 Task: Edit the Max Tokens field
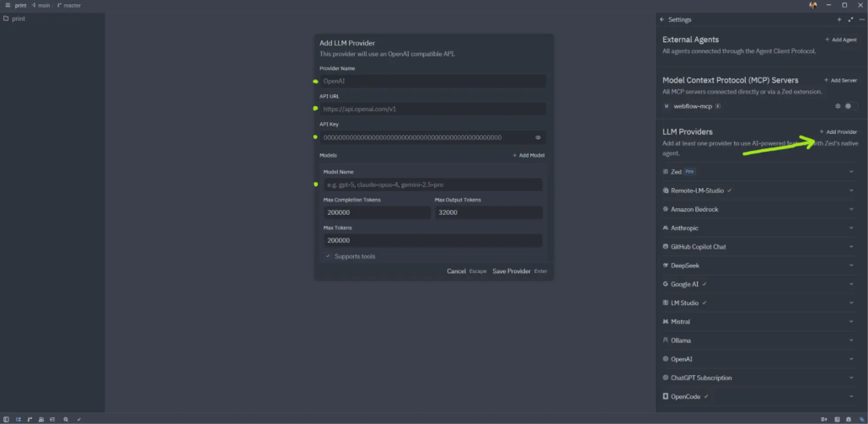click(433, 241)
